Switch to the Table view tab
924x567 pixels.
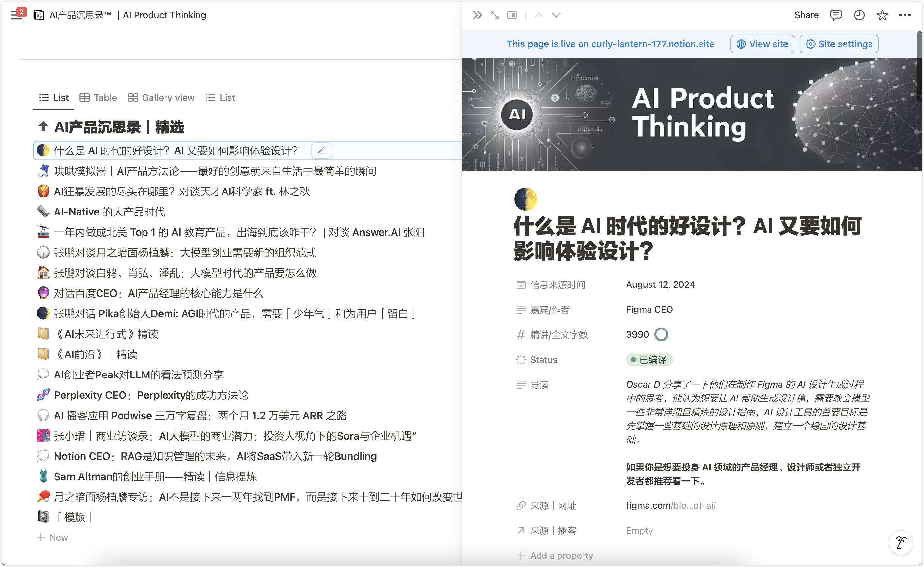click(98, 98)
